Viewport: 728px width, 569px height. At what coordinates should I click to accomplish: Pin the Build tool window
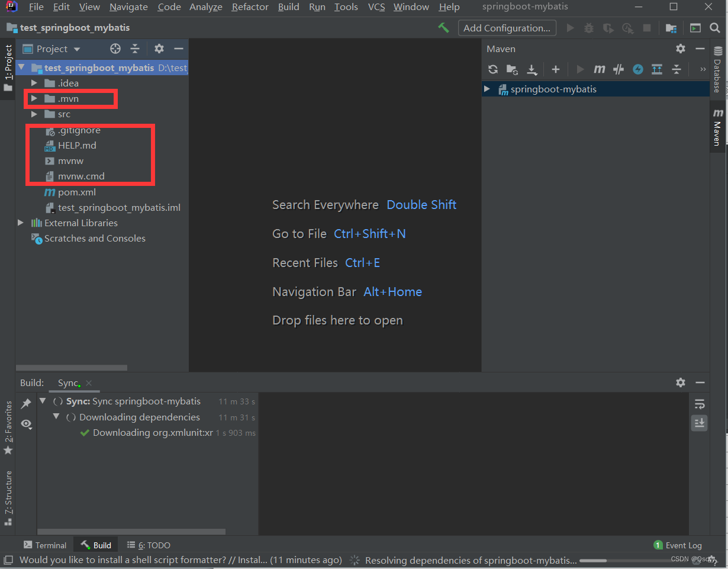[26, 403]
